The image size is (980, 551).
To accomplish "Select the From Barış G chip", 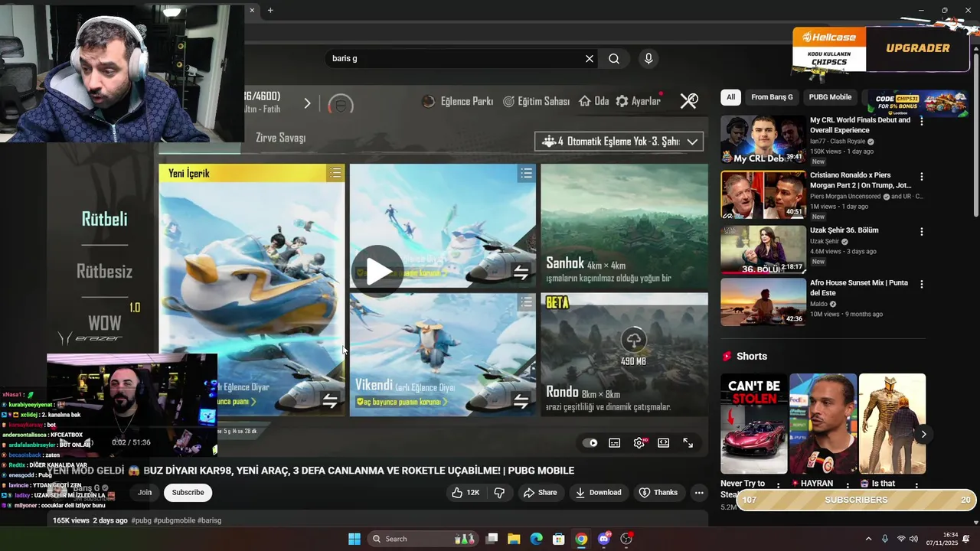I will point(772,97).
